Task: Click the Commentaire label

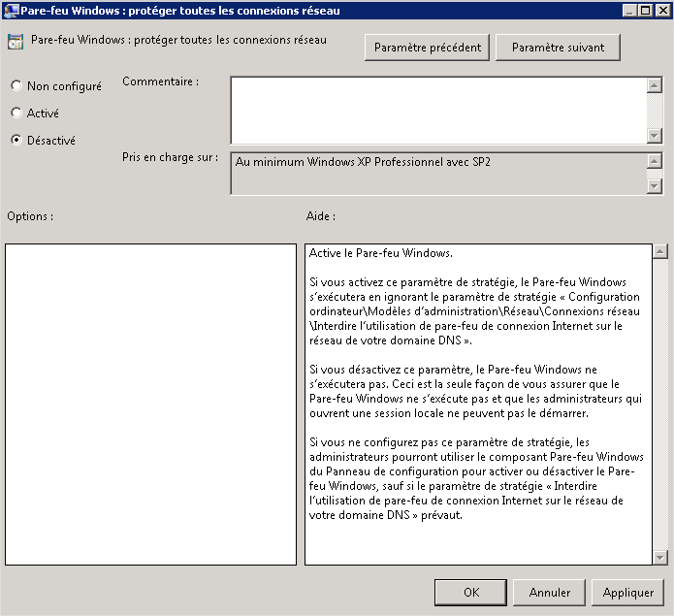Action: 161,81
